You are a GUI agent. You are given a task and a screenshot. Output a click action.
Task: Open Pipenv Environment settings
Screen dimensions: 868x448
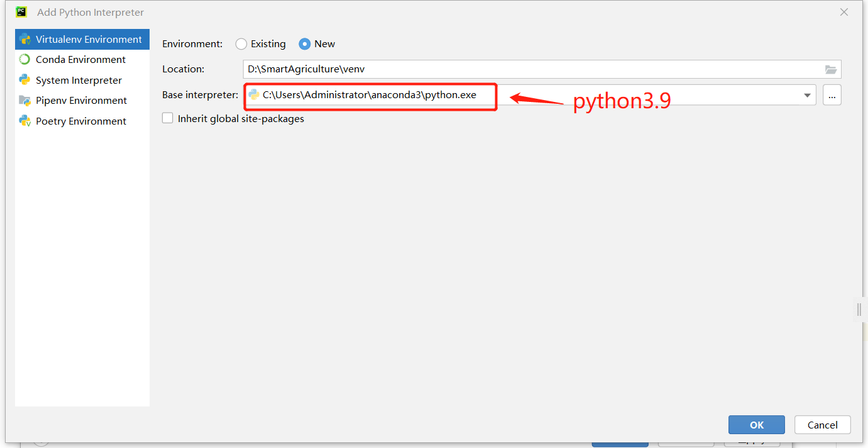[81, 101]
